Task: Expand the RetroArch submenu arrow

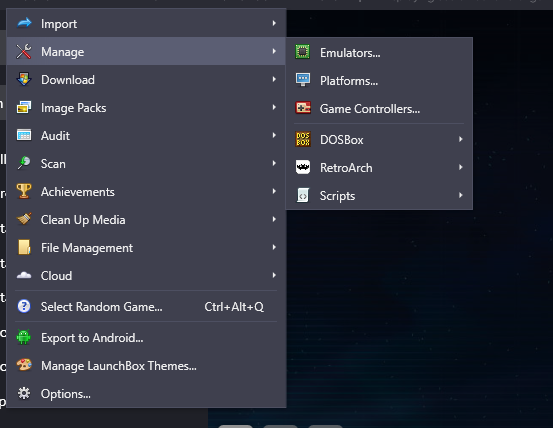Action: pos(461,167)
